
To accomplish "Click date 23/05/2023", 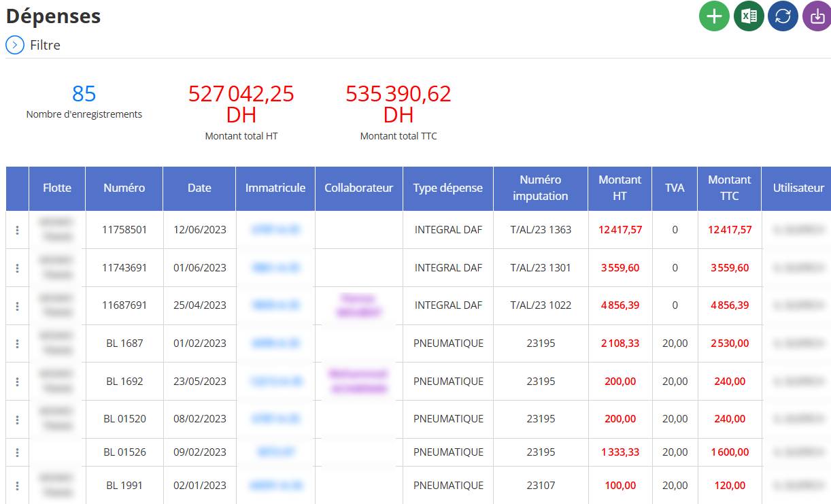I will click(200, 382).
